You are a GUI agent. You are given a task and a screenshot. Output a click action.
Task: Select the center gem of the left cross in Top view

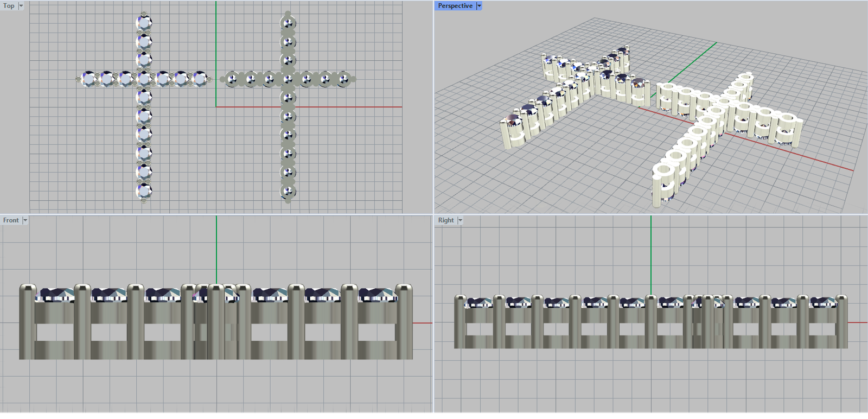(x=144, y=79)
